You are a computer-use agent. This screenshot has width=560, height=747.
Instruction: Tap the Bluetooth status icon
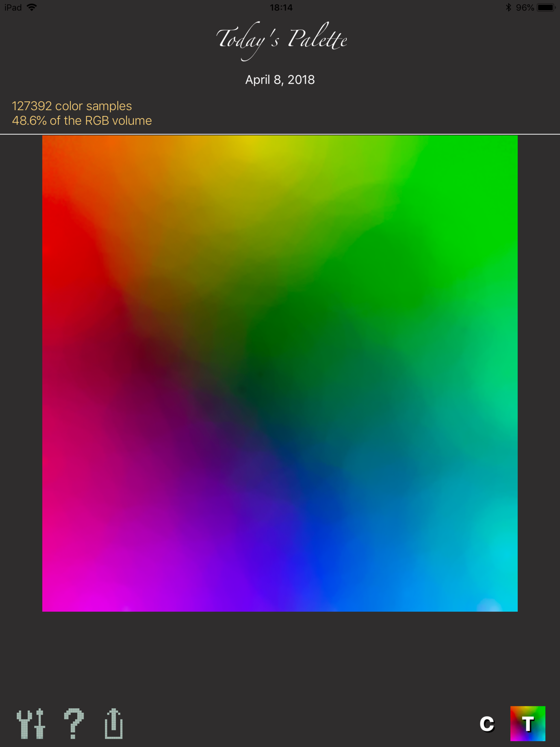click(x=508, y=7)
